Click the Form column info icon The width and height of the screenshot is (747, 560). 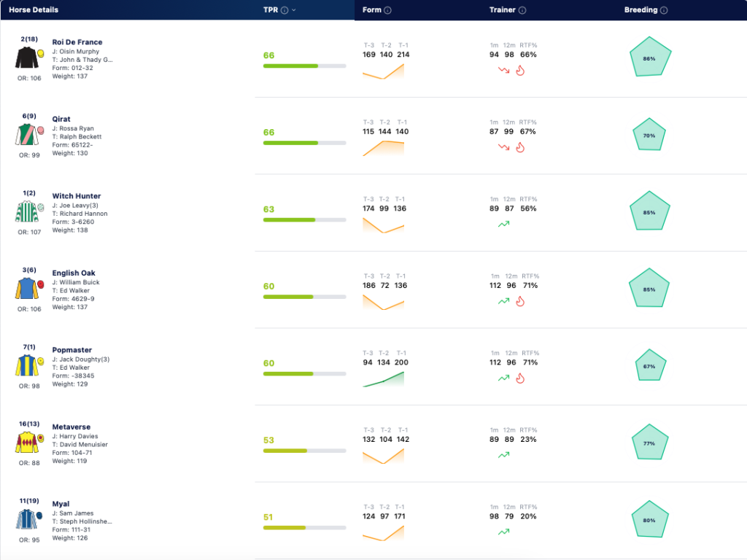click(x=388, y=10)
